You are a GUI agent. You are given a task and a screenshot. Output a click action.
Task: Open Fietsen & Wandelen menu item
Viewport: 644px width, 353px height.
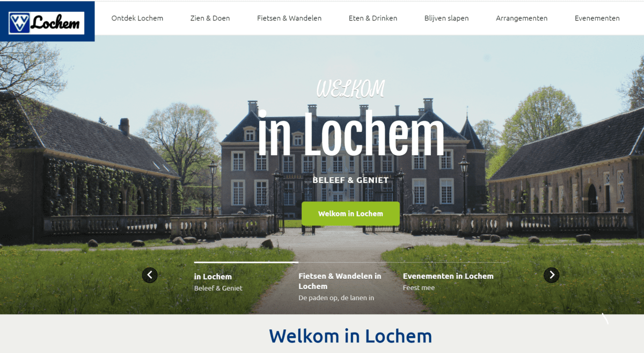pyautogui.click(x=289, y=18)
